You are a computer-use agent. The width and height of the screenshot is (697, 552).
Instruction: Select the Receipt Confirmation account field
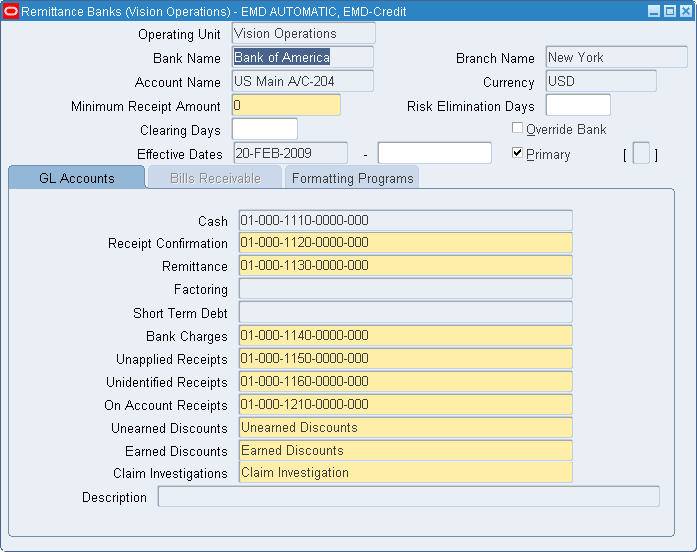(x=405, y=243)
